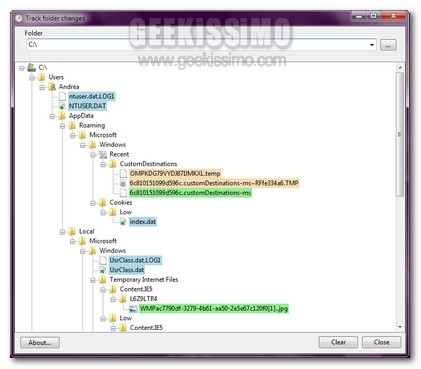Collapse the AppData folder node
The image size is (421, 369).
click(52, 116)
